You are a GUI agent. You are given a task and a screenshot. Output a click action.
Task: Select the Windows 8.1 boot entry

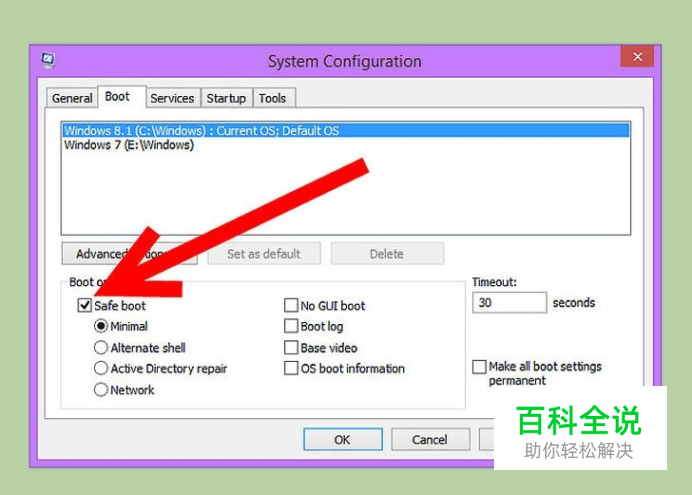[x=346, y=131]
